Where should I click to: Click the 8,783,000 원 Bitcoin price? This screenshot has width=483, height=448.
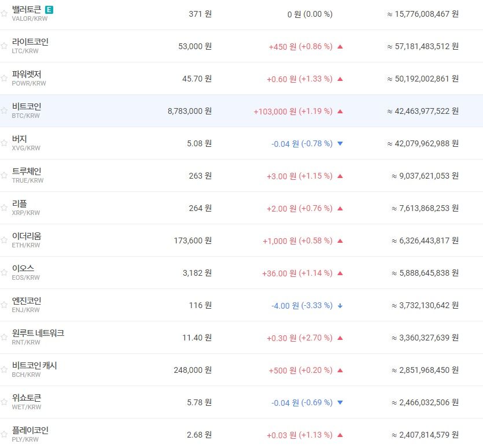pyautogui.click(x=189, y=111)
